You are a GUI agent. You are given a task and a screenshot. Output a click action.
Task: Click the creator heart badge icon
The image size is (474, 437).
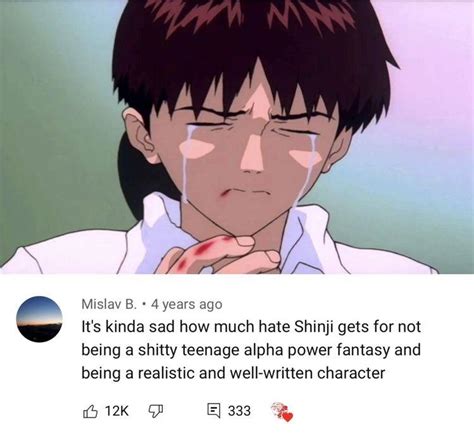click(x=282, y=412)
